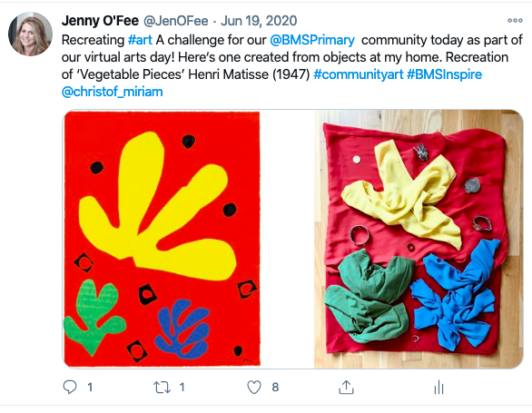Click the reply count number 1
This screenshot has width=532, height=413.
pyautogui.click(x=90, y=388)
